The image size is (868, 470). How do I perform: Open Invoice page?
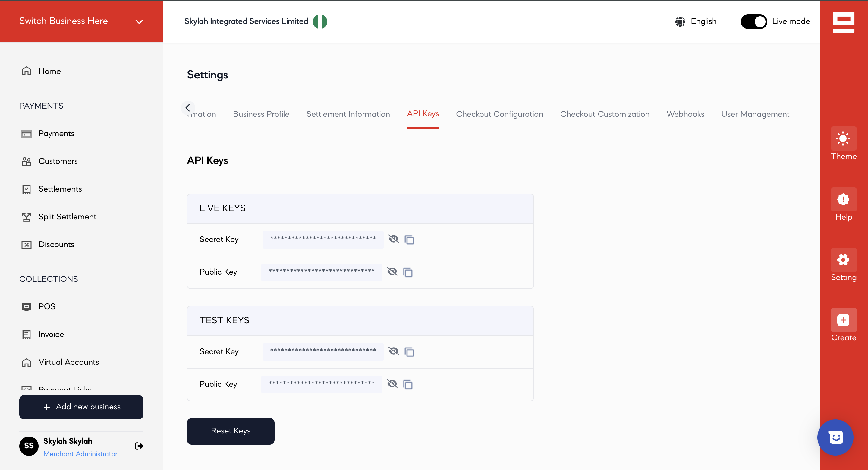click(42, 335)
